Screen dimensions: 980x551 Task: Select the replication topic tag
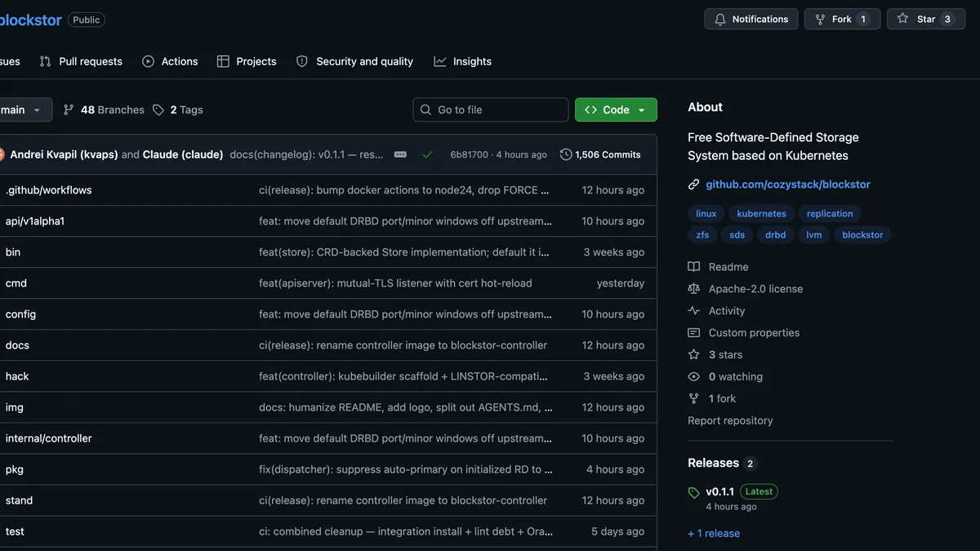(x=830, y=214)
